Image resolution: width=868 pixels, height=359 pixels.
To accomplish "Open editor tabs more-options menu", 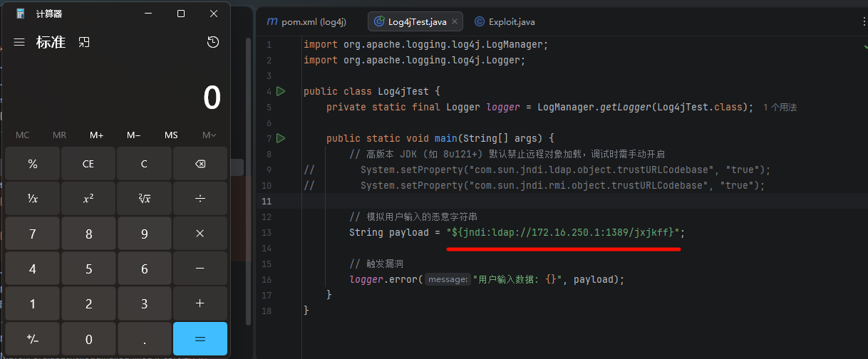I will [x=864, y=21].
